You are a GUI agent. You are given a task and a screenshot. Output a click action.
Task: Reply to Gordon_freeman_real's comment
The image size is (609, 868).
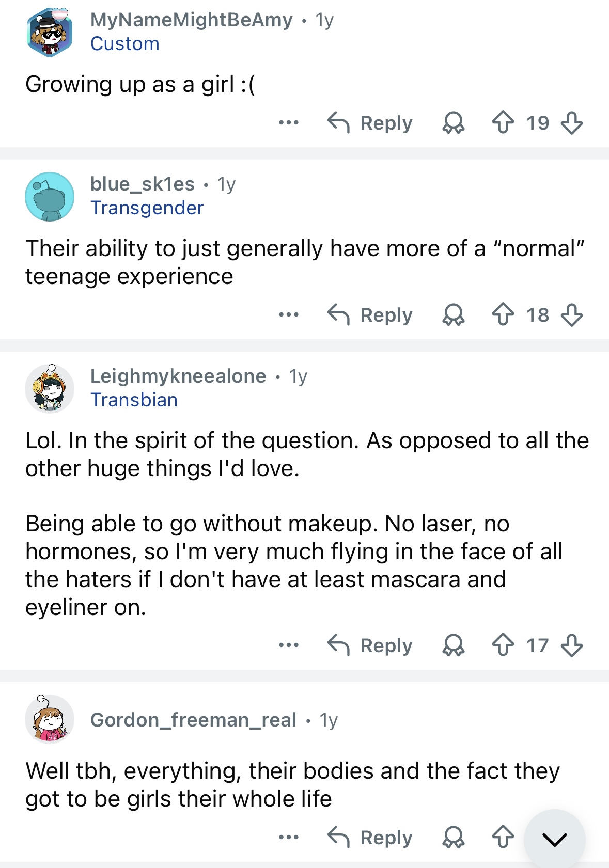click(370, 838)
